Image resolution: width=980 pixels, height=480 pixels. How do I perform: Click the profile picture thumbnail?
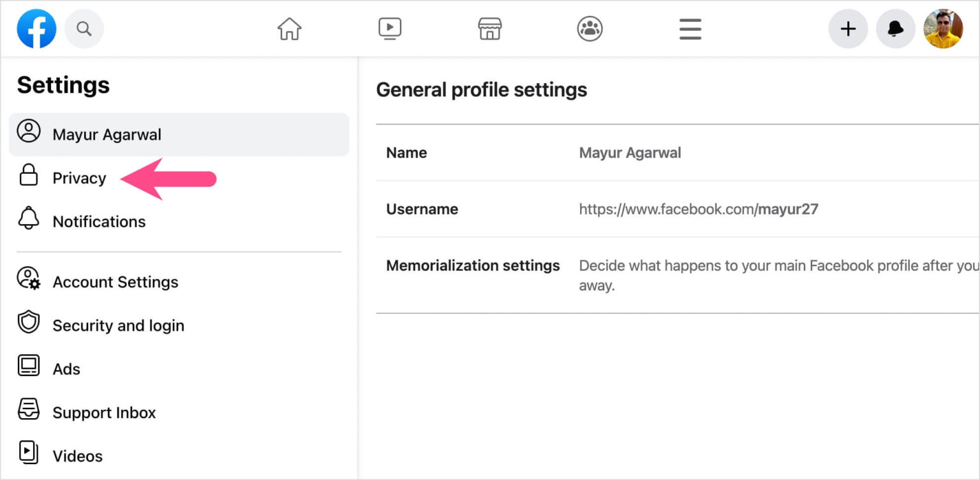[x=942, y=28]
